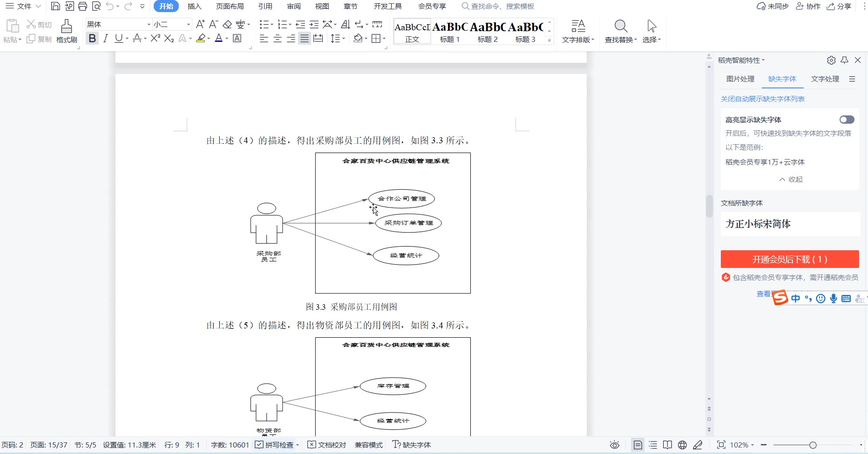Click the Redo arrow icon
The height and width of the screenshot is (454, 868).
tap(129, 6)
